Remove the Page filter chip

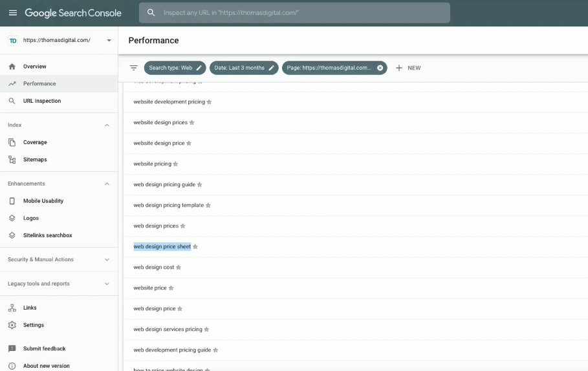[380, 68]
